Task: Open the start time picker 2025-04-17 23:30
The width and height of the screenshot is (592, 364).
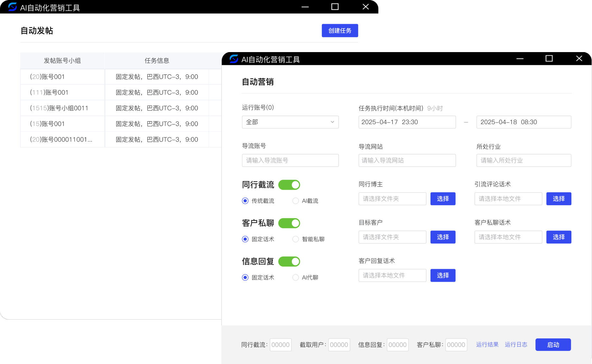Action: (x=407, y=122)
